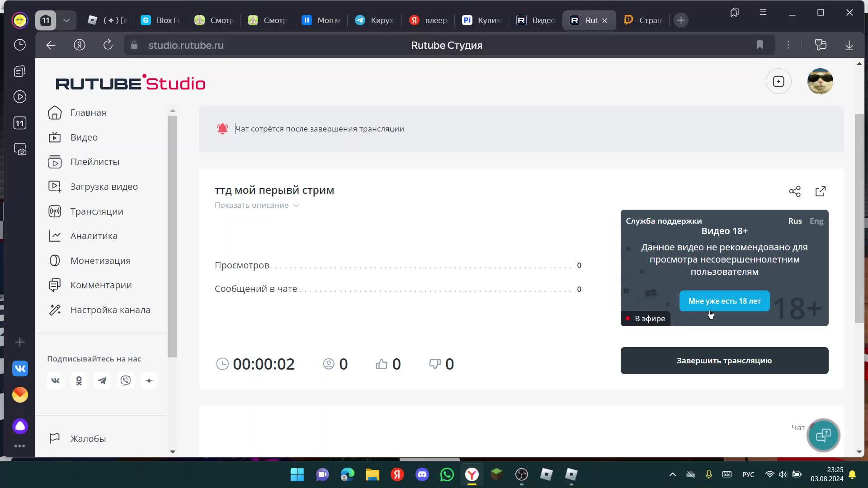Switch support window language to Eng

[x=816, y=221]
